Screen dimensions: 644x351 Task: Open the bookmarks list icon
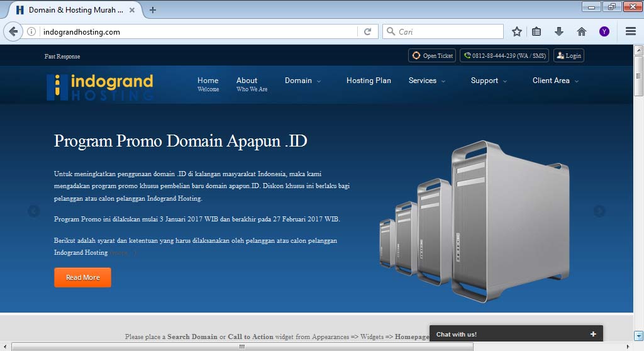(536, 31)
